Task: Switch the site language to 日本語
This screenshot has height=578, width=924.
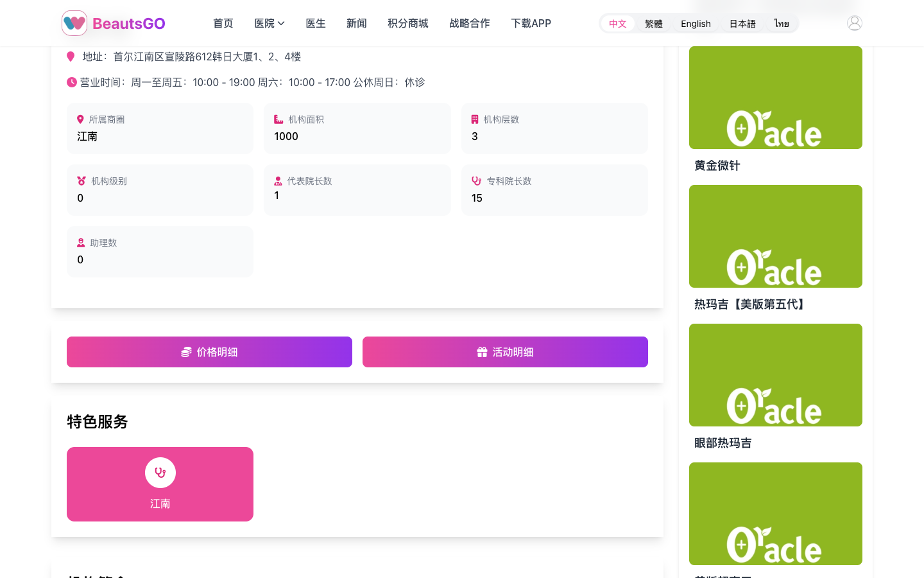Action: coord(742,23)
